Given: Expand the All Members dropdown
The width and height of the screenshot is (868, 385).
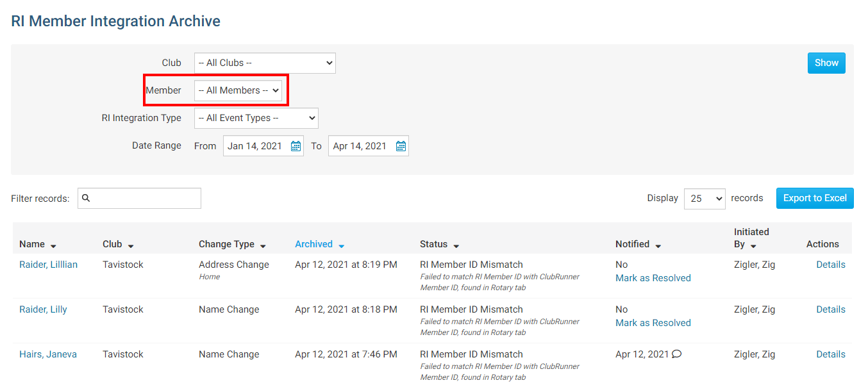Looking at the screenshot, I should pos(238,90).
